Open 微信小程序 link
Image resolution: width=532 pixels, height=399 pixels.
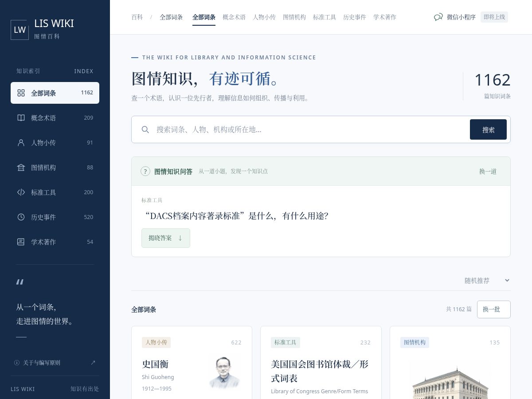pos(461,17)
